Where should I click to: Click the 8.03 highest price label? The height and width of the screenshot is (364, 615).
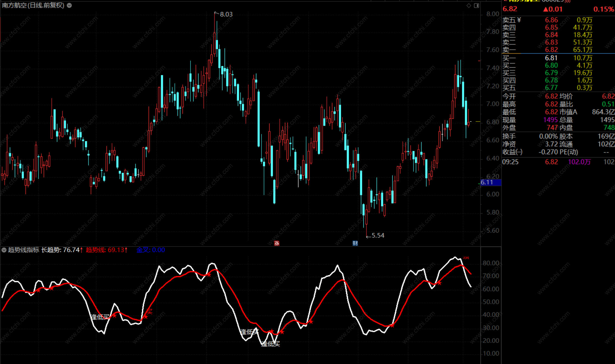tap(226, 14)
